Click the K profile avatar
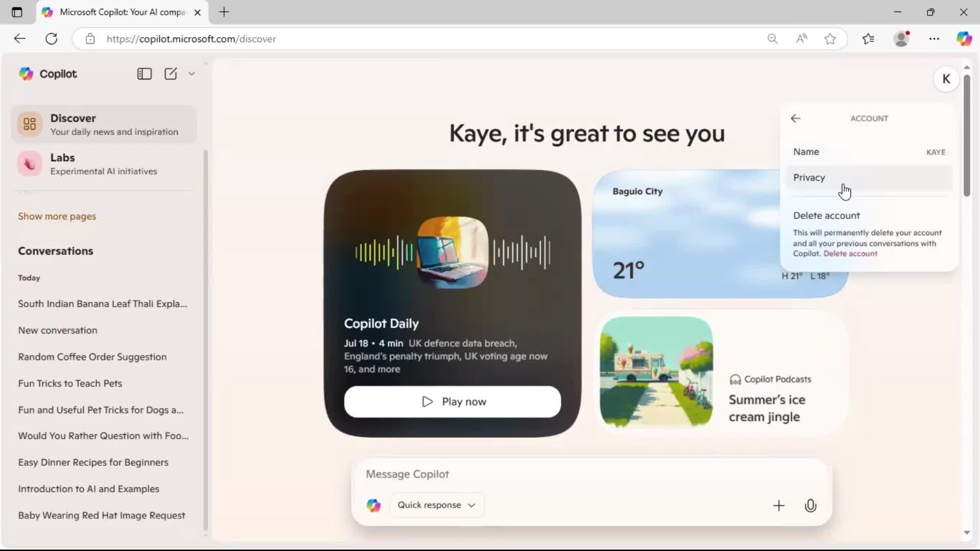Screen dimensions: 980x551 [946, 79]
